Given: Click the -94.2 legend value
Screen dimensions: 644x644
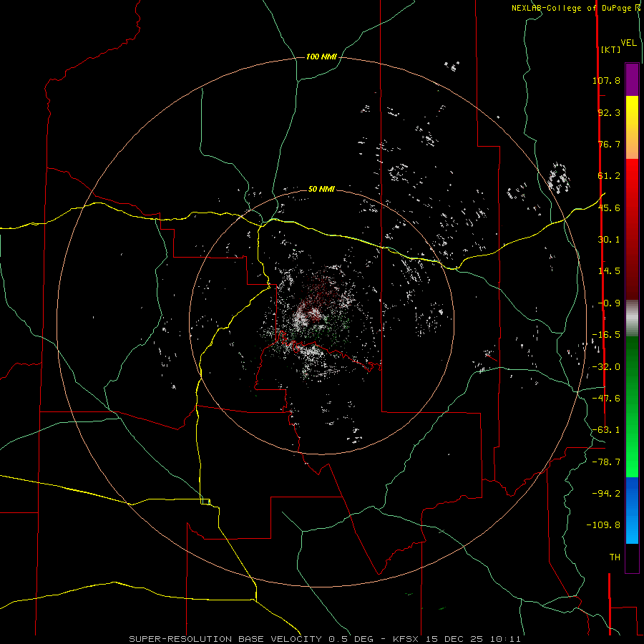Looking at the screenshot, I should (606, 494).
